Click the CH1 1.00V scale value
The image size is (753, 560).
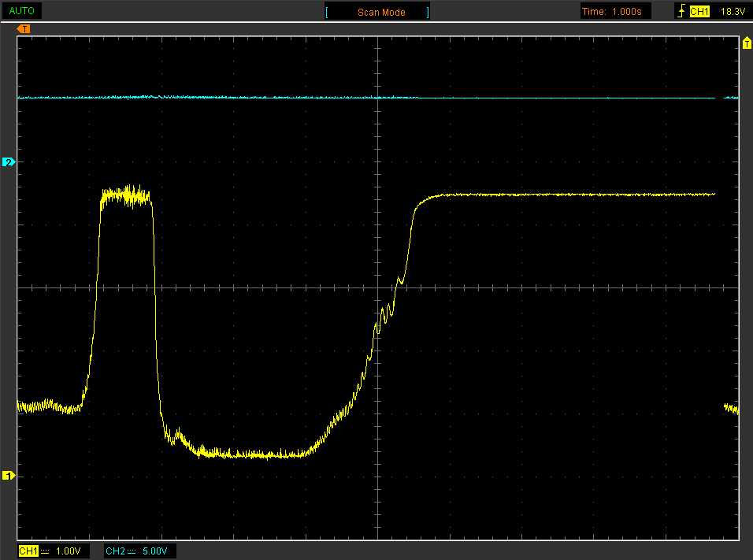[69, 551]
